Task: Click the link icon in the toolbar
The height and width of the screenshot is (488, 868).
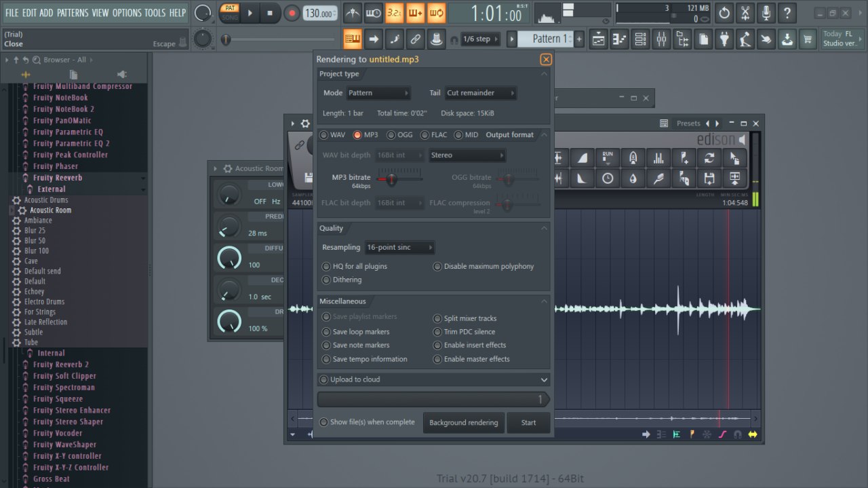Action: (x=416, y=39)
